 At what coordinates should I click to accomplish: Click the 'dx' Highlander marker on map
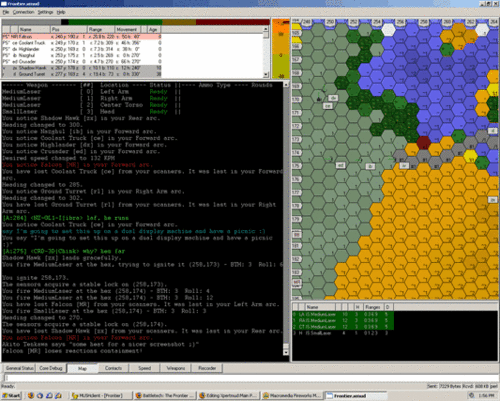pos(333,98)
